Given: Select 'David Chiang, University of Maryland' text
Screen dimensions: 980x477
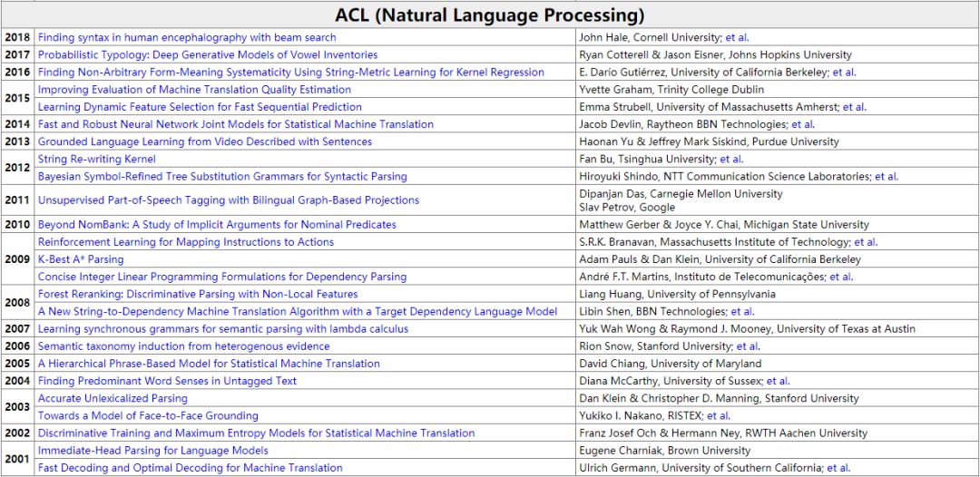Looking at the screenshot, I should pyautogui.click(x=671, y=364).
